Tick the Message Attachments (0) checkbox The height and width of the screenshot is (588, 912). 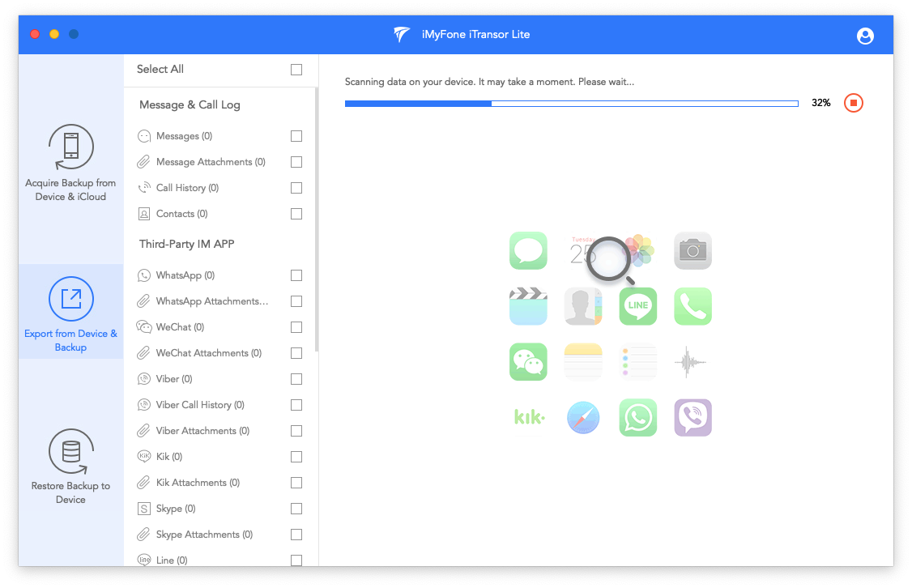pos(296,162)
